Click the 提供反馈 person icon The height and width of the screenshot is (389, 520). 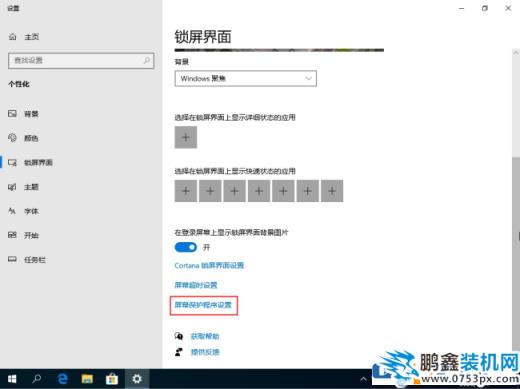(179, 352)
